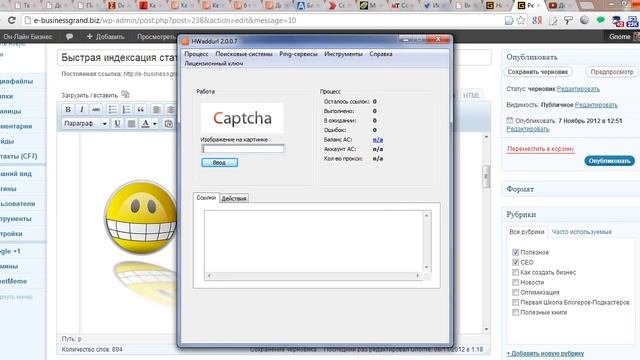
Task: Toggle Полезное category checkbox
Action: [x=516, y=252]
